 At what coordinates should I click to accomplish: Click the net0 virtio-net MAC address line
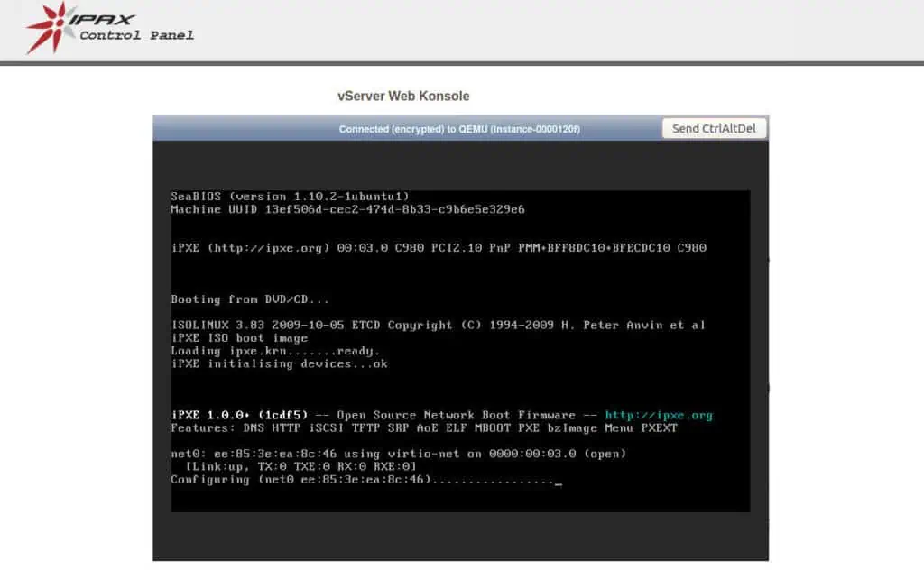point(398,454)
